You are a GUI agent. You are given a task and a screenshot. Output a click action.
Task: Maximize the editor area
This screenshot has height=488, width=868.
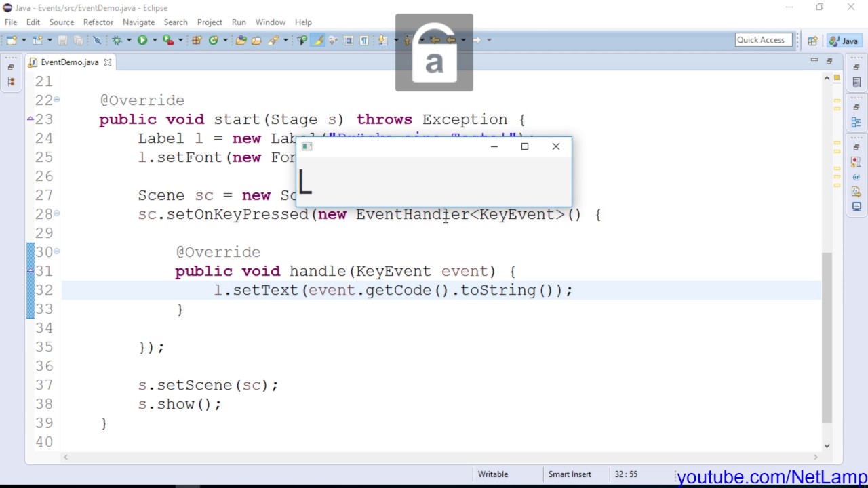coord(829,61)
